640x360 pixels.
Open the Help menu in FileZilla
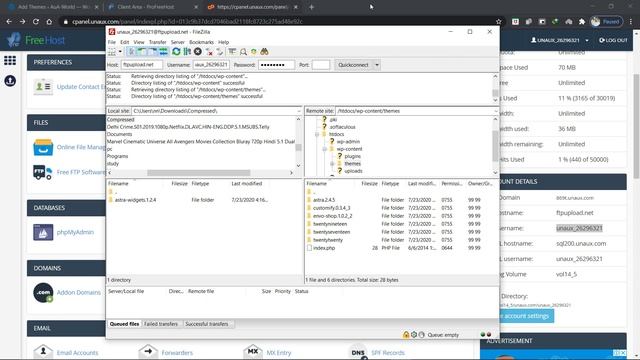point(223,42)
